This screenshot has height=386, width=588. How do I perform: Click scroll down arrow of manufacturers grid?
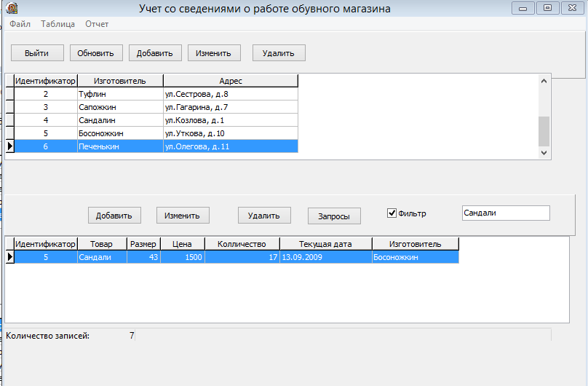coord(544,153)
